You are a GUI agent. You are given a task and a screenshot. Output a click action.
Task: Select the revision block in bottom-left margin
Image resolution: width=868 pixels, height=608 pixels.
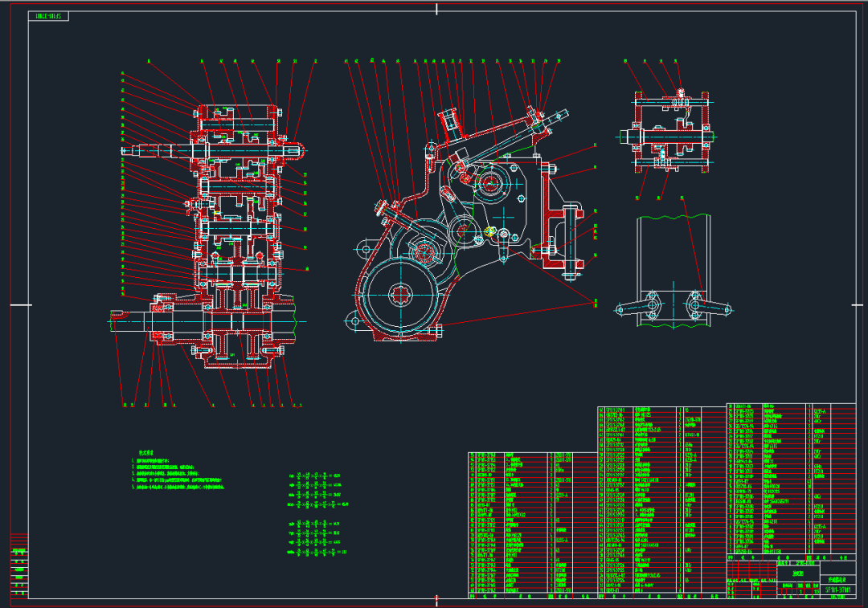click(19, 565)
